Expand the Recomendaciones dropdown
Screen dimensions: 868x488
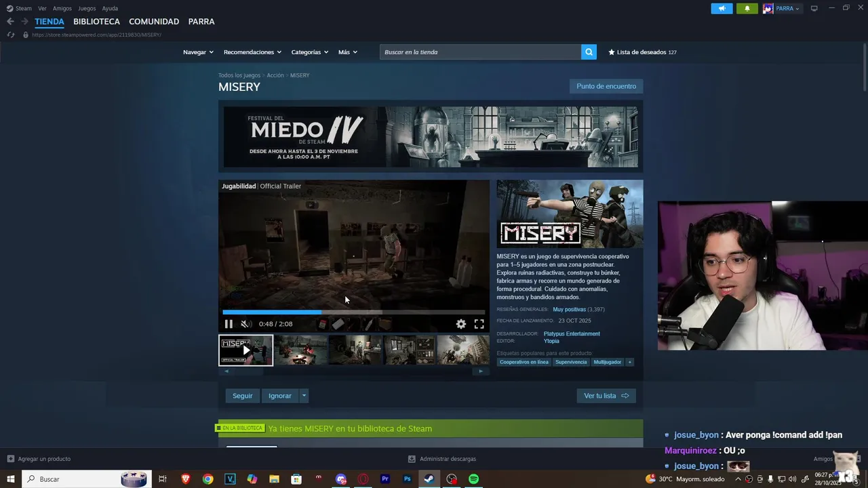tap(252, 52)
